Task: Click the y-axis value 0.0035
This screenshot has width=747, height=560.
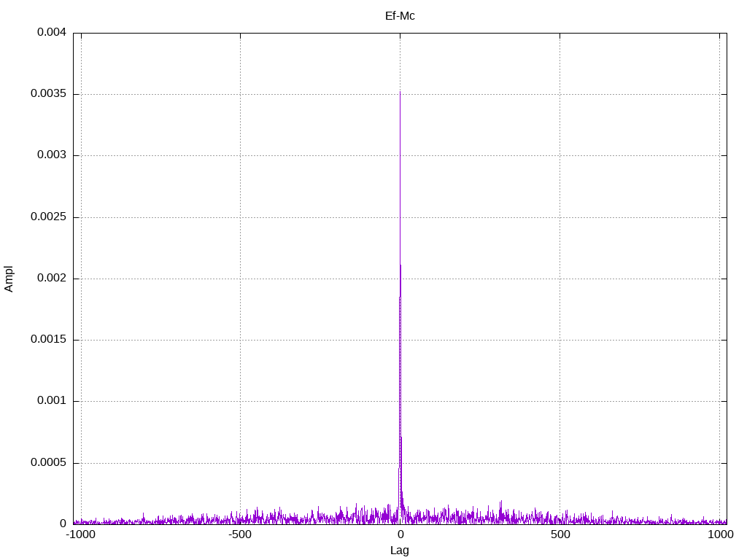Action: (49, 94)
